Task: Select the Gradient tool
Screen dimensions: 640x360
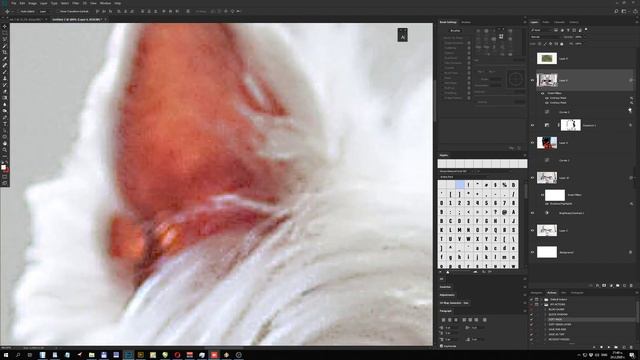Action: 4,98
